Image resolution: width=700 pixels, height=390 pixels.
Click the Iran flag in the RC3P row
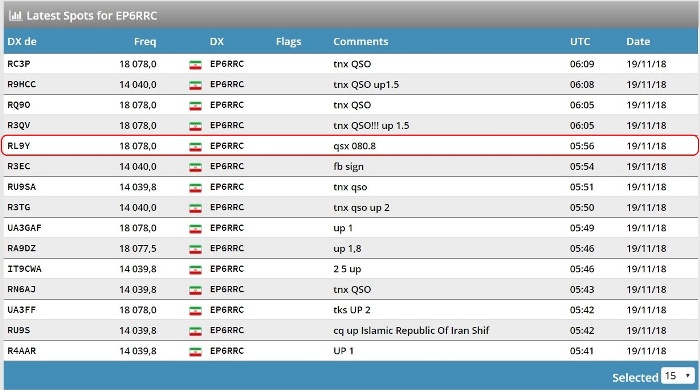pyautogui.click(x=195, y=65)
